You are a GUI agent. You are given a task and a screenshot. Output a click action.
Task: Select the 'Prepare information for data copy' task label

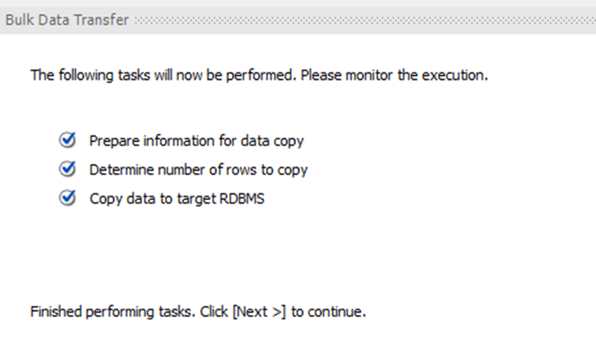point(196,140)
